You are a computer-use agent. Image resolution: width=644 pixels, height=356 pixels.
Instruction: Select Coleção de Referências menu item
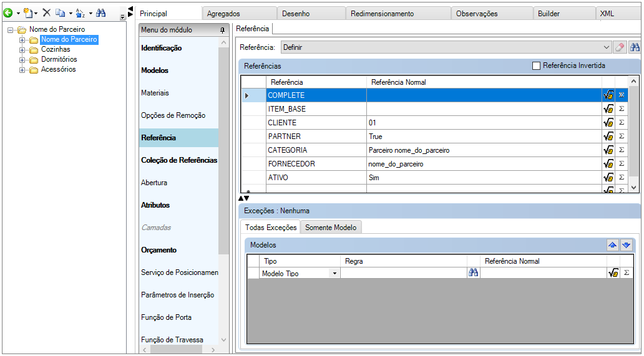[x=179, y=160]
